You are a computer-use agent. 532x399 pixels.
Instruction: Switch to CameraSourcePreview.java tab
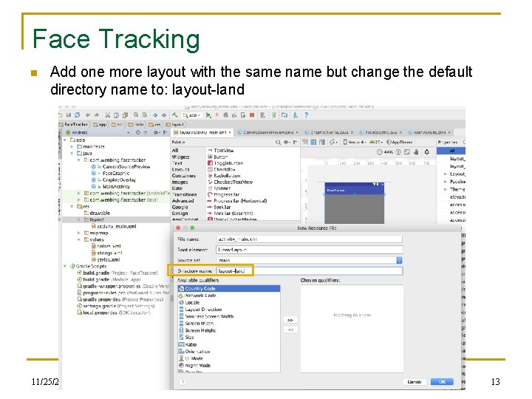[268, 132]
